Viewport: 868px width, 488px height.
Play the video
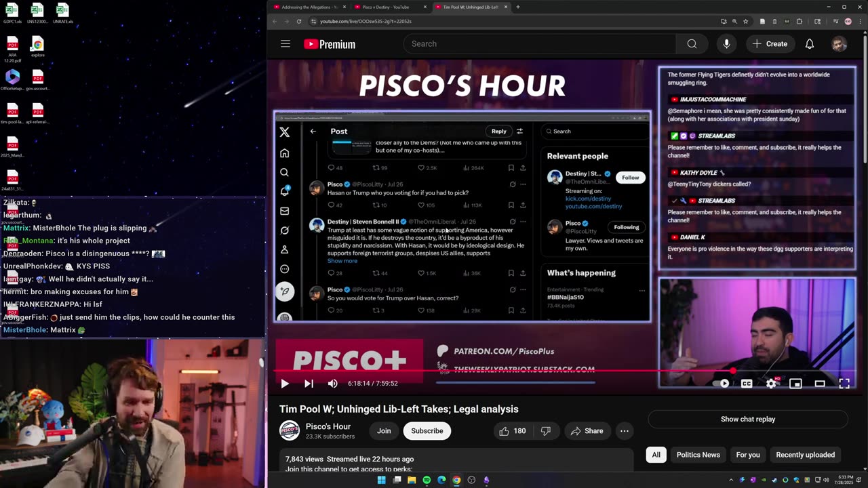click(285, 384)
